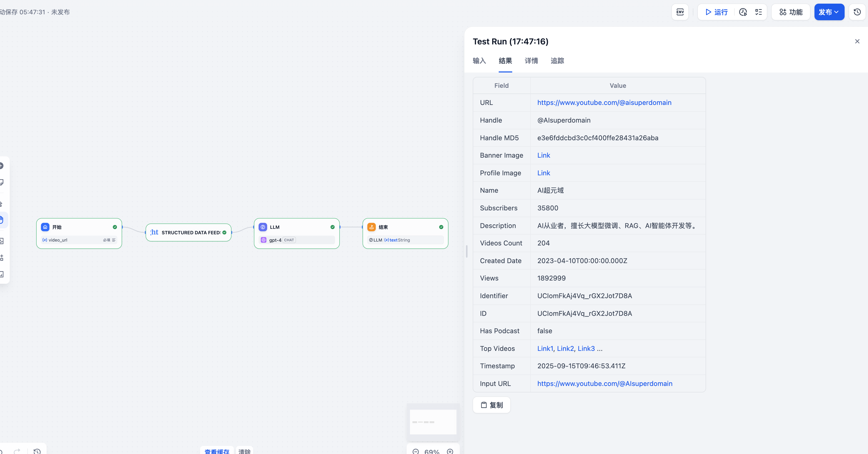Viewport: 868px width, 454px height.
Task: Open the 功能 features button
Action: pyautogui.click(x=791, y=12)
